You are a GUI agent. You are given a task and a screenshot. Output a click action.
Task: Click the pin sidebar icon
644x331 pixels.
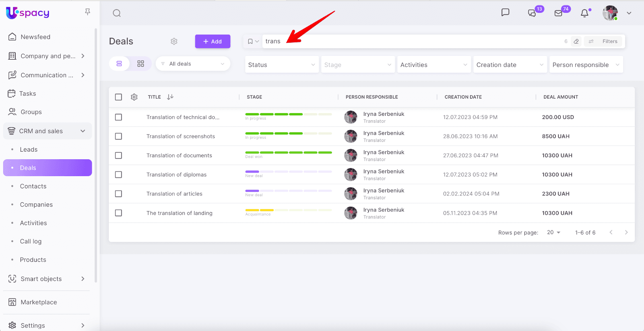[87, 12]
